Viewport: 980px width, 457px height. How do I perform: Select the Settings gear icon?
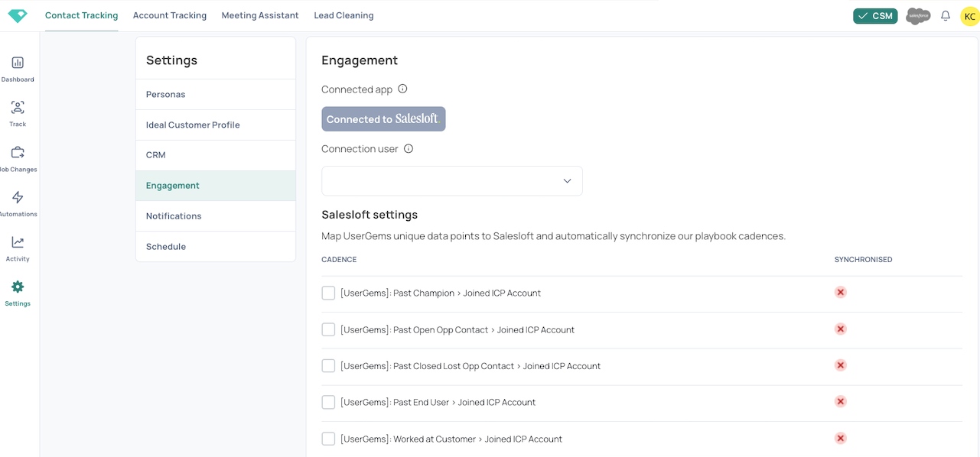18,287
